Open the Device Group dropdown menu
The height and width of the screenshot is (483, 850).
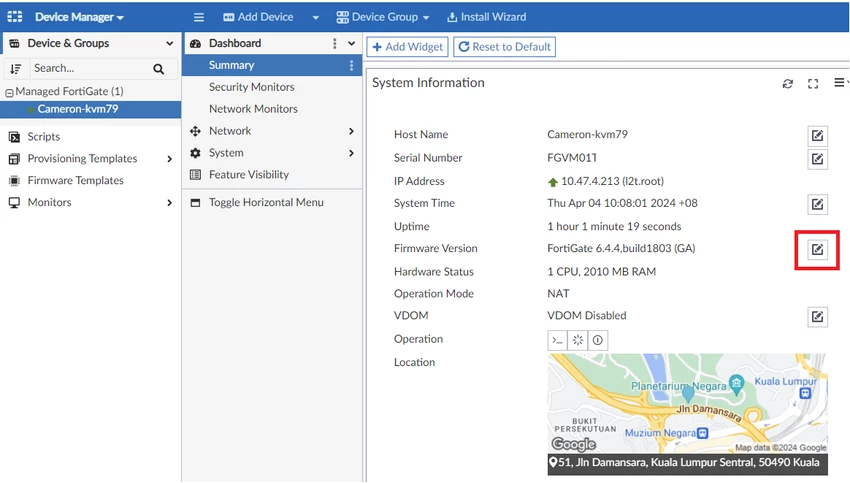click(x=382, y=17)
